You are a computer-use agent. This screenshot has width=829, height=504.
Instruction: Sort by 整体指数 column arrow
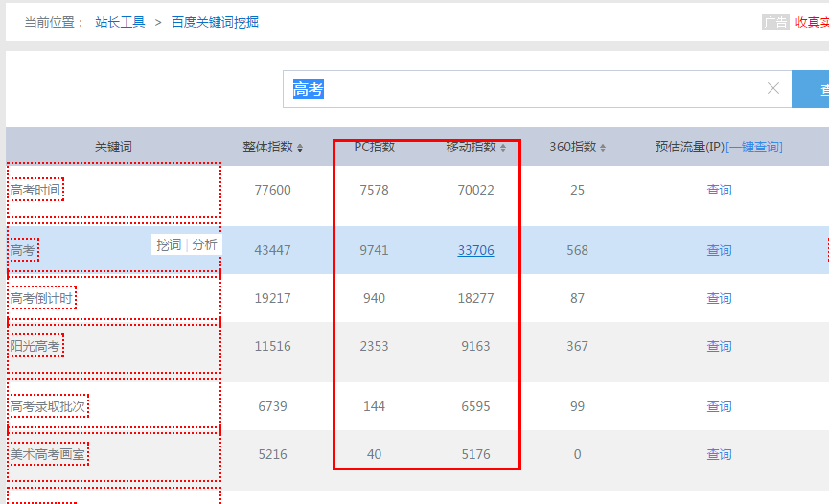300,148
